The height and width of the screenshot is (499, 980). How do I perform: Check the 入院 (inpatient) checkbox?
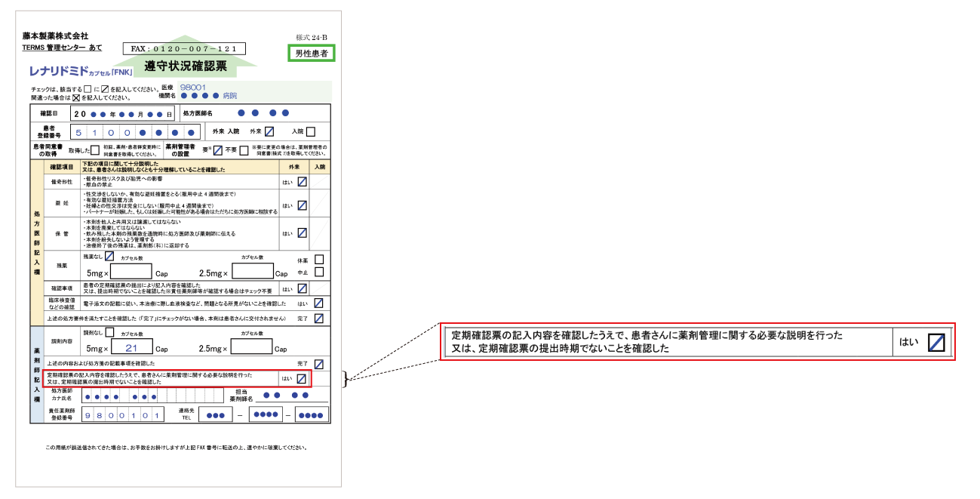tap(310, 132)
